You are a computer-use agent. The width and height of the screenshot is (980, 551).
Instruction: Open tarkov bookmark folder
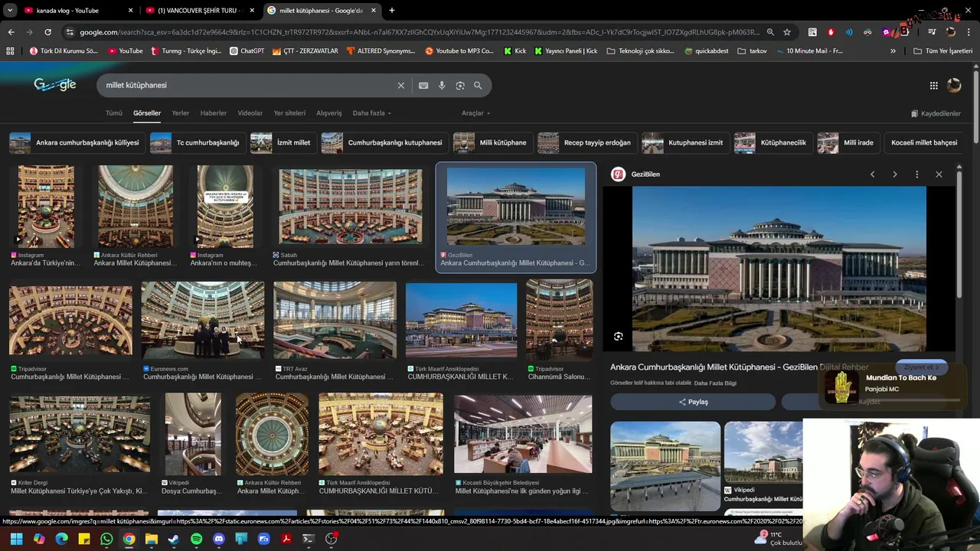(x=752, y=51)
